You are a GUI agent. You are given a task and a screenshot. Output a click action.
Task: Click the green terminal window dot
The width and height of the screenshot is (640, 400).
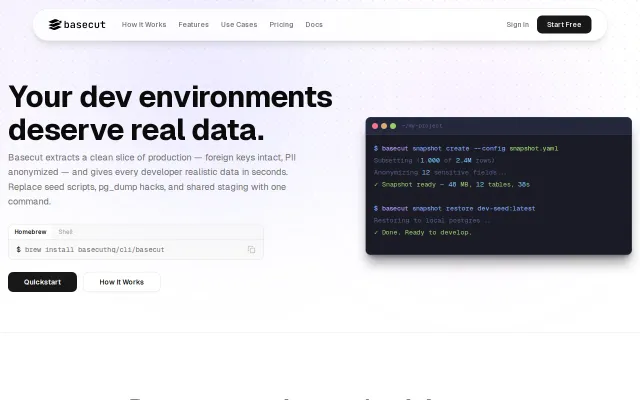393,126
